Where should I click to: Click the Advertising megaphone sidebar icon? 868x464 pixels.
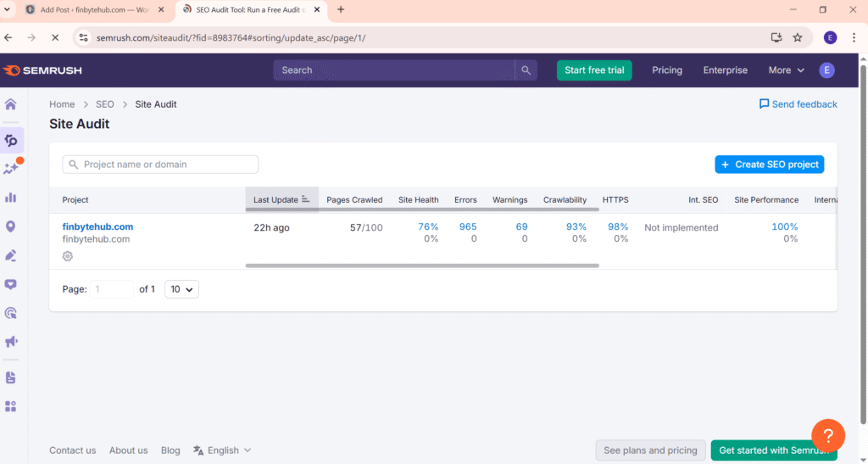click(11, 342)
